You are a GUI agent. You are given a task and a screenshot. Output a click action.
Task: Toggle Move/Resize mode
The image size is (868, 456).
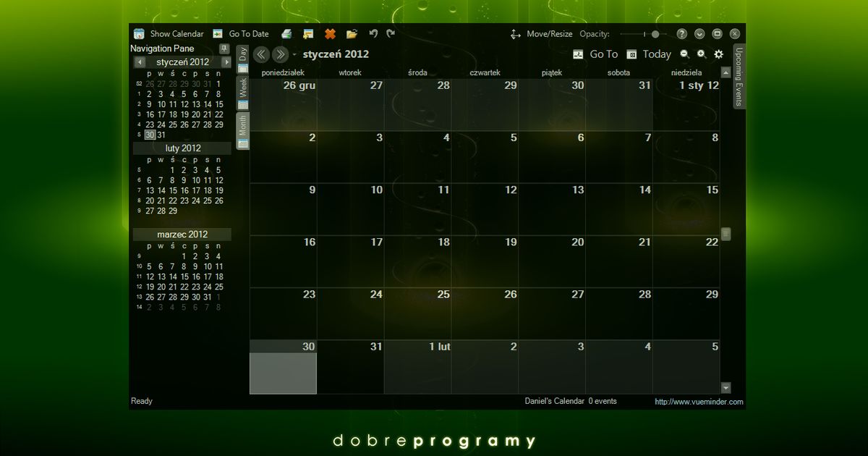coord(541,34)
